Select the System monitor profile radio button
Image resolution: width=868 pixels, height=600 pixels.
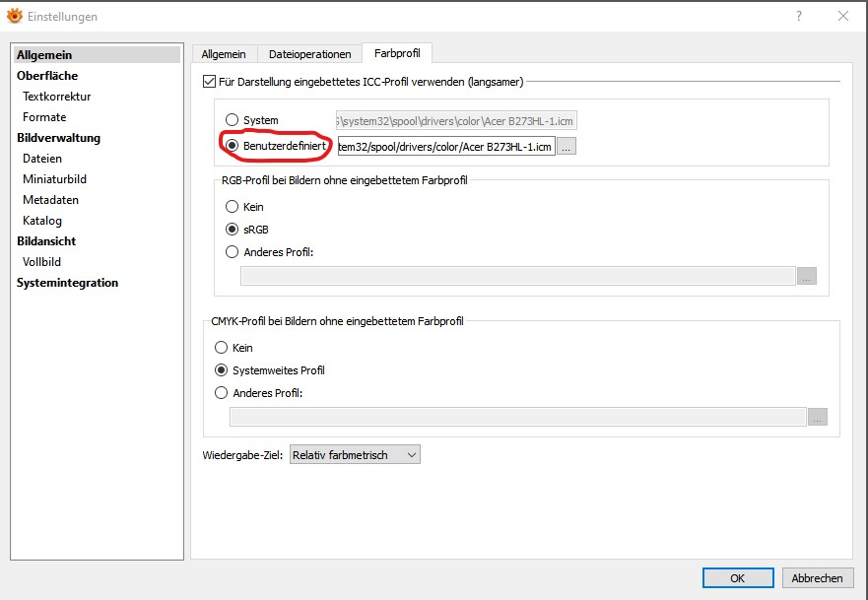[x=232, y=120]
